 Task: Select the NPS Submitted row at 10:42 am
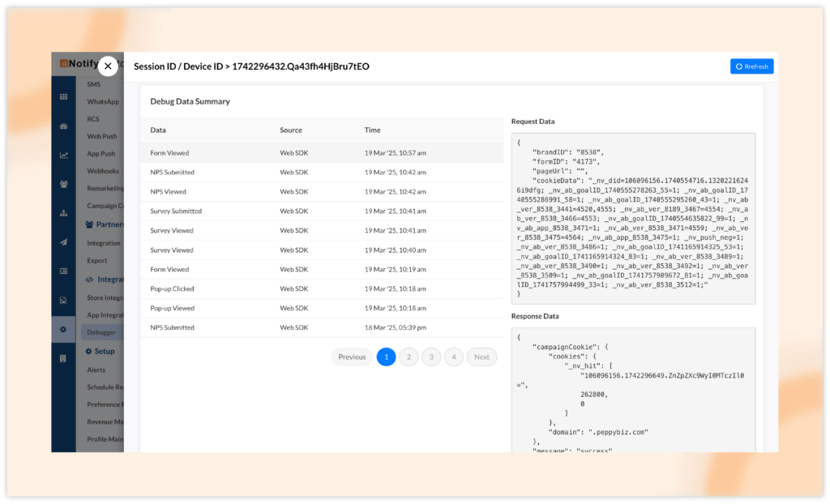coord(322,172)
